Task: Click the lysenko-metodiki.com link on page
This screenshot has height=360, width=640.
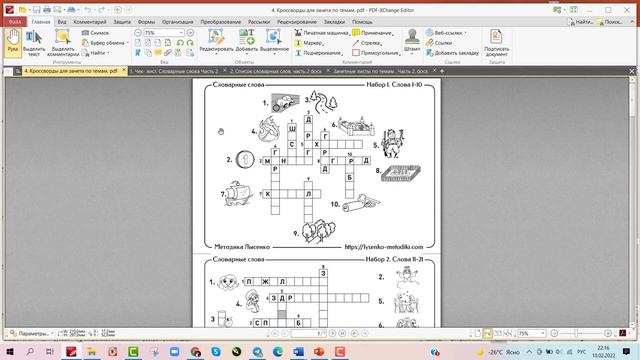Action: tap(384, 247)
